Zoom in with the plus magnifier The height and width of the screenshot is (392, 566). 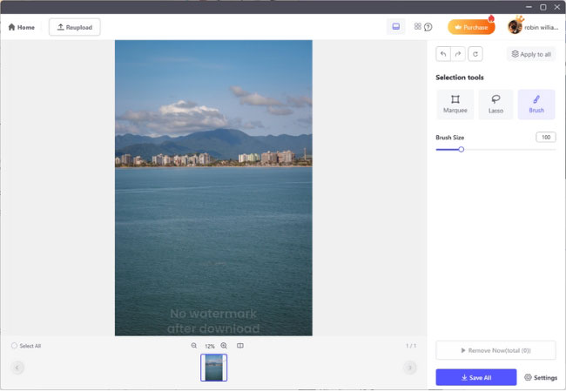[224, 346]
